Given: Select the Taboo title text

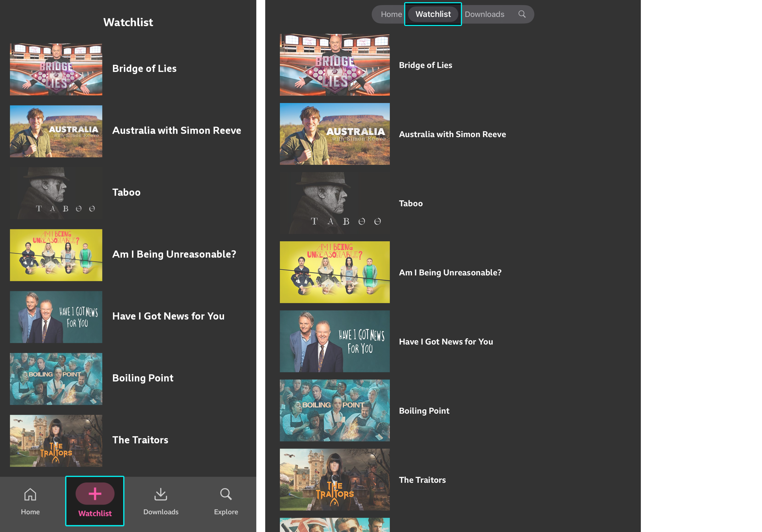Looking at the screenshot, I should (x=126, y=192).
